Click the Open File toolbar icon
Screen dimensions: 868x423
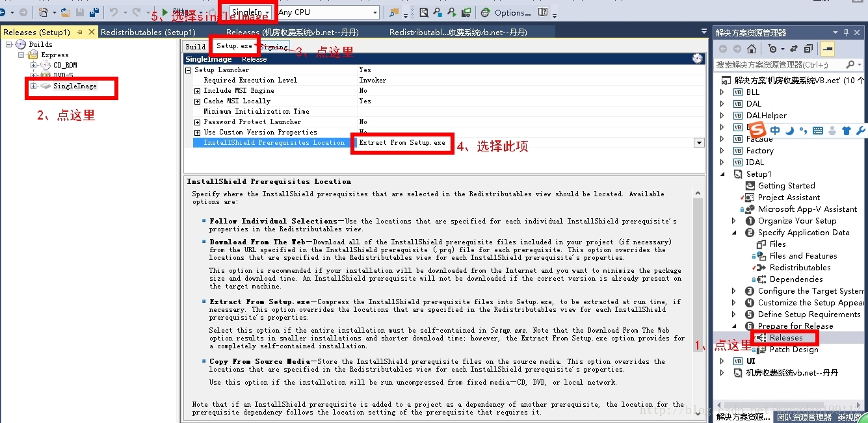66,12
